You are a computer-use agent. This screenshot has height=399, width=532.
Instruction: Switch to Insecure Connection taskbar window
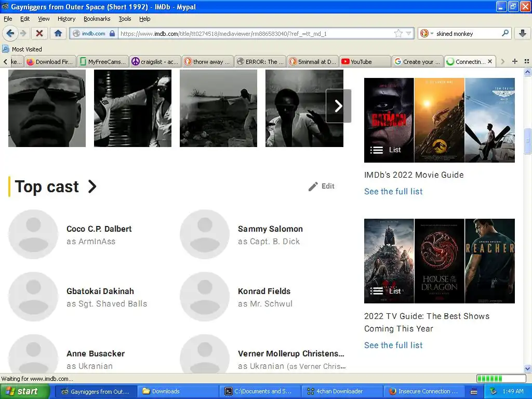[424, 391]
